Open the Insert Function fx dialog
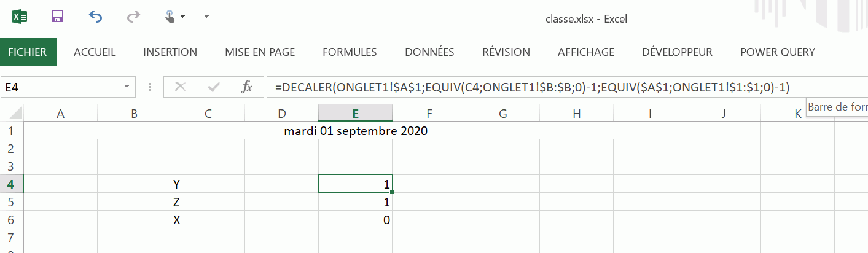868x253 pixels. tap(247, 87)
